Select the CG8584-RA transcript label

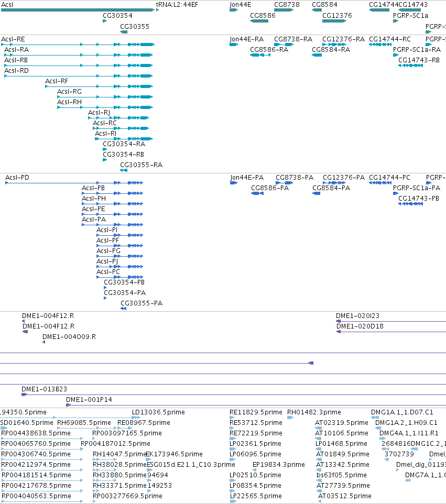(x=331, y=50)
